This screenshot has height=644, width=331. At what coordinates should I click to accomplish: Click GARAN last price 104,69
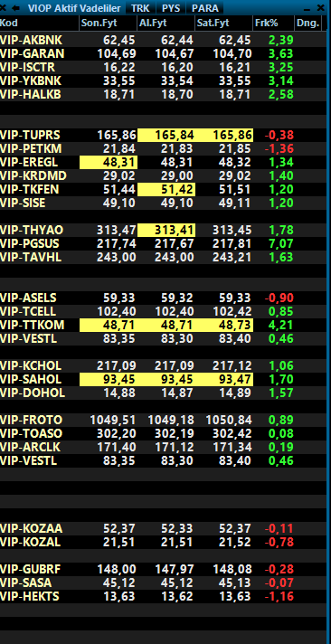[x=117, y=53]
